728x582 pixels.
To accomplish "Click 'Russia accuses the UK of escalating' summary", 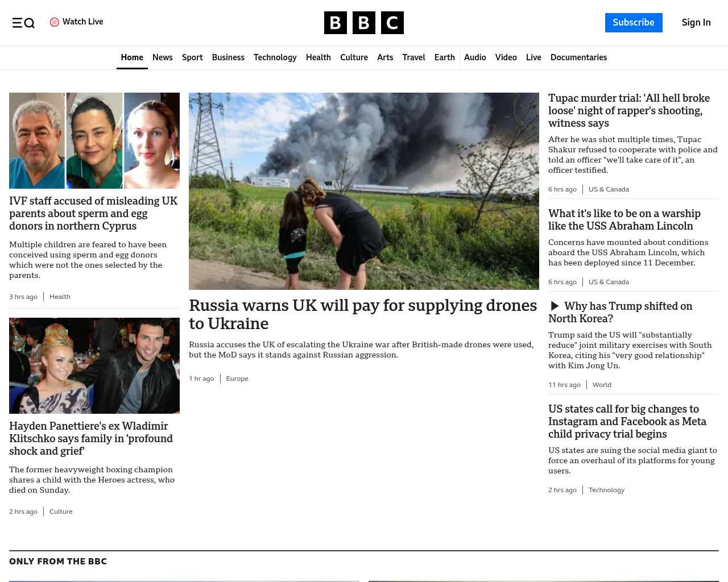I will click(x=361, y=350).
